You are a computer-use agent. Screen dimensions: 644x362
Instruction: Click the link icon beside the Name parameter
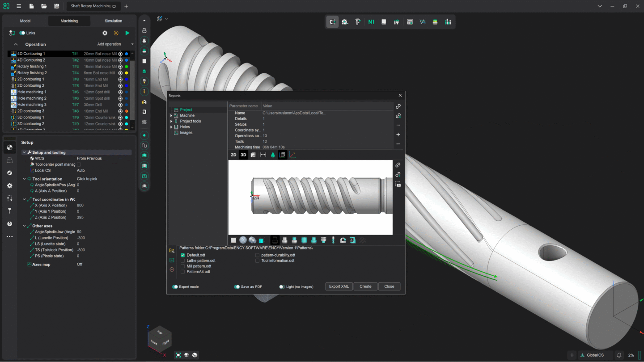[x=398, y=106]
